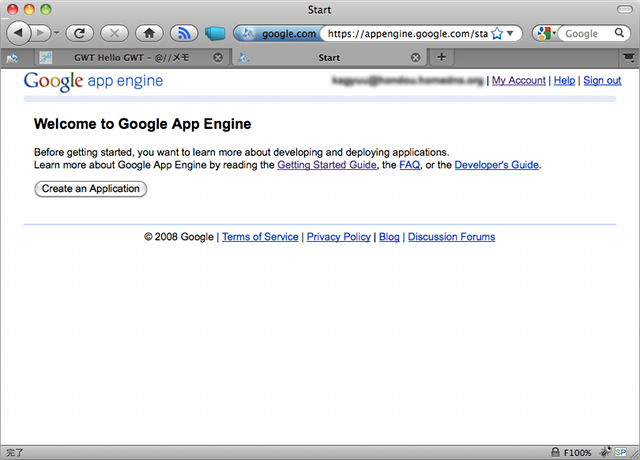The width and height of the screenshot is (640, 460).
Task: Click the blue chat bubble toolbar icon
Action: pyautogui.click(x=214, y=33)
